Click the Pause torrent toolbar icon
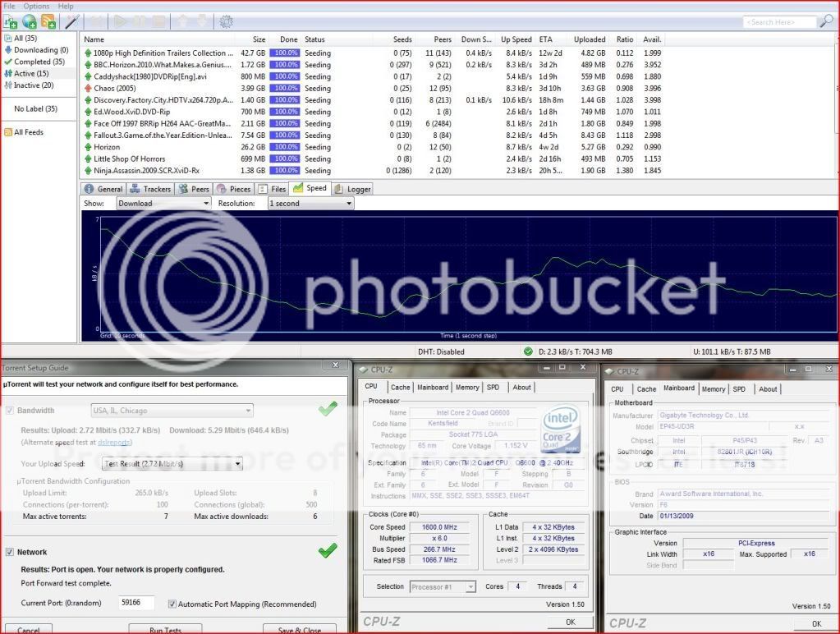 (140, 22)
